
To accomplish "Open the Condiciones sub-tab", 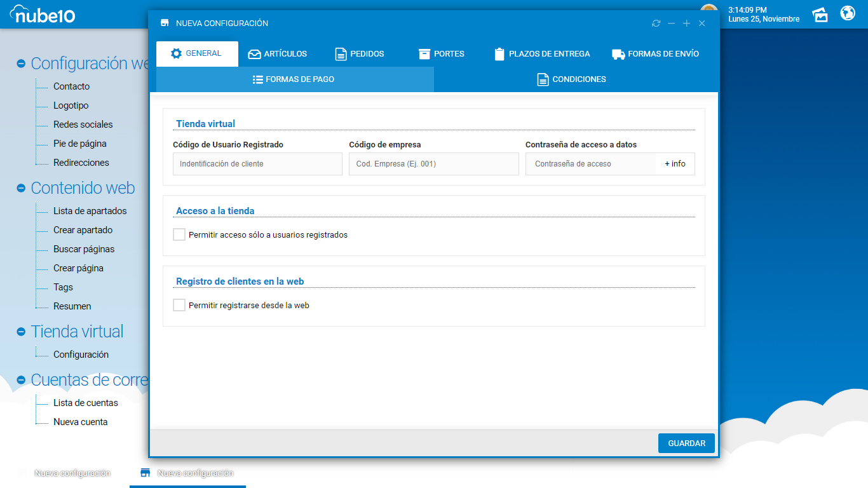I will [x=571, y=79].
